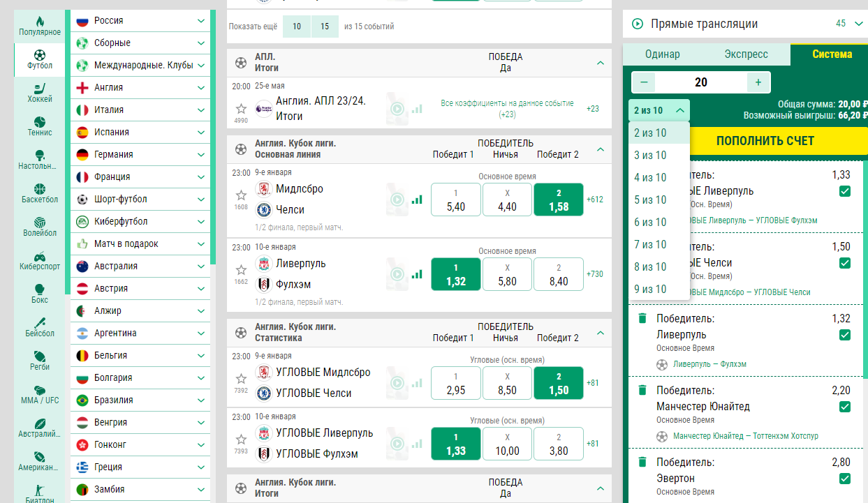Viewport: 868px width, 503px height.
Task: Deselect Челси win odds 1,58
Action: click(559, 200)
